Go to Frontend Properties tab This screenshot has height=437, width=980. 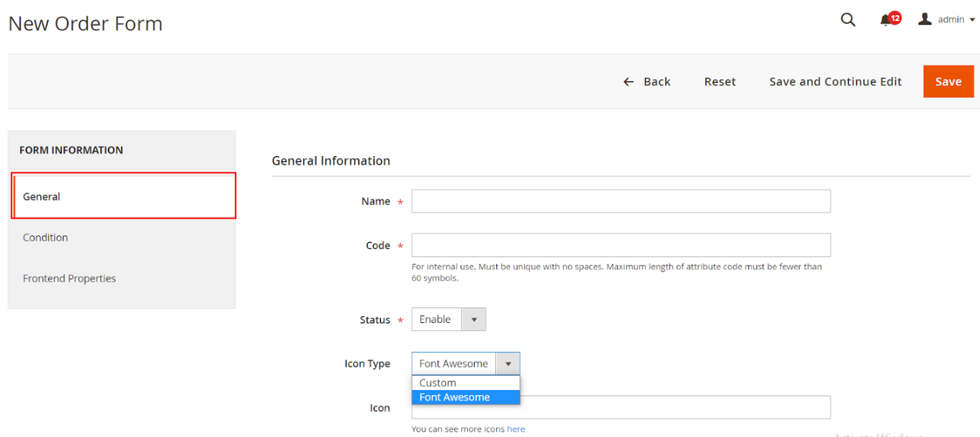69,278
